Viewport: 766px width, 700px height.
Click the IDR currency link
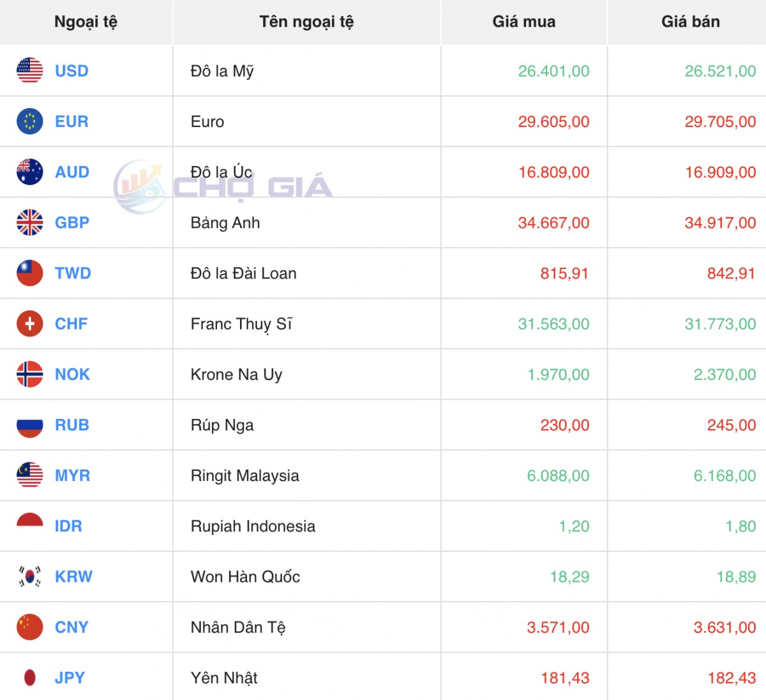[68, 526]
